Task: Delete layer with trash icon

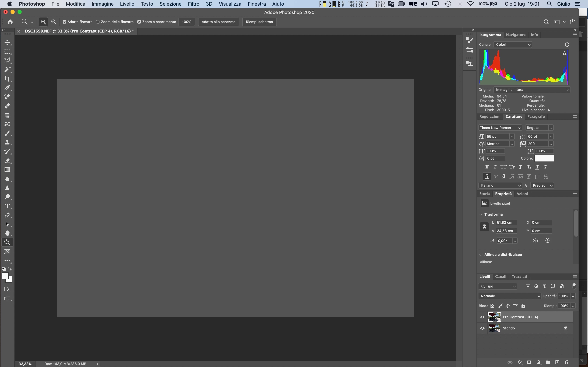Action: pyautogui.click(x=567, y=362)
